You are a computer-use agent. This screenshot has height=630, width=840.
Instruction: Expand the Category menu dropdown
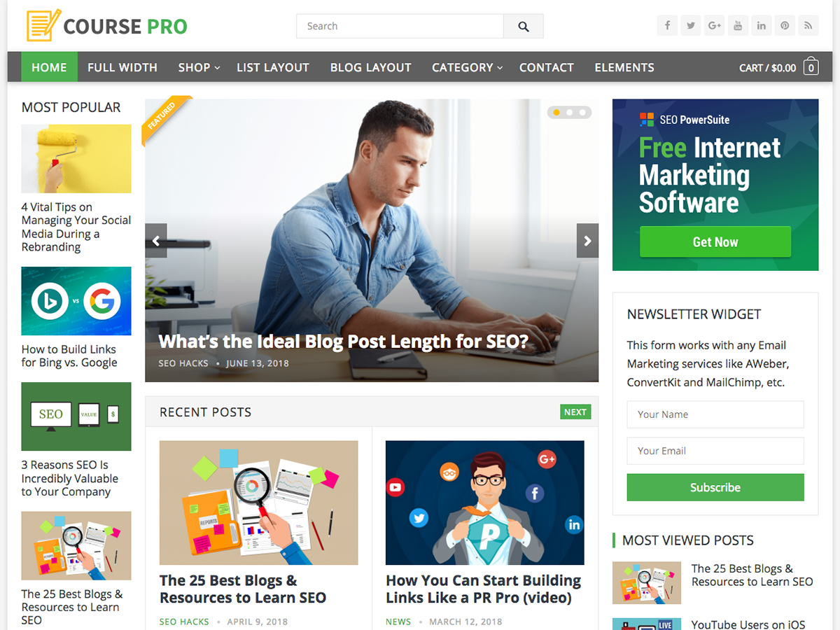coord(467,67)
